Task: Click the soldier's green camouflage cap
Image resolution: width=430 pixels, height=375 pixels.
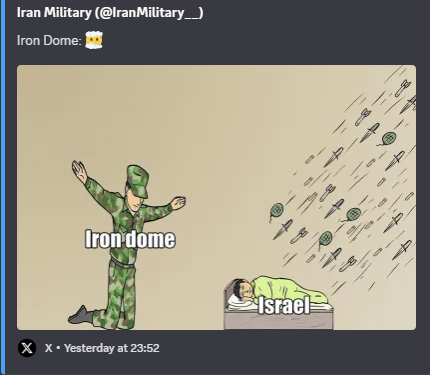Action: tap(138, 182)
